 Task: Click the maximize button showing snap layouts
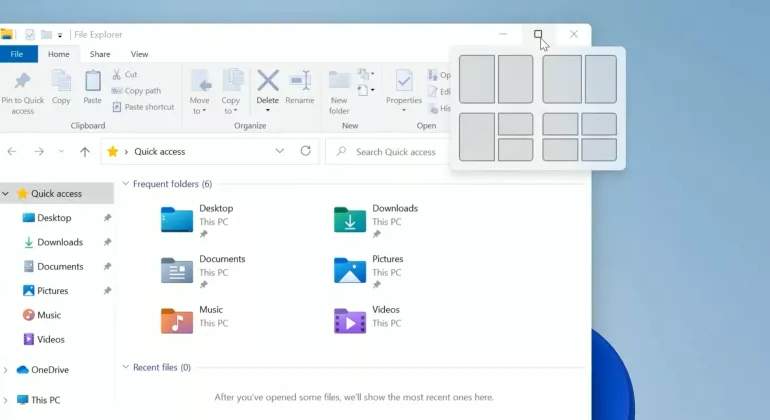point(538,34)
